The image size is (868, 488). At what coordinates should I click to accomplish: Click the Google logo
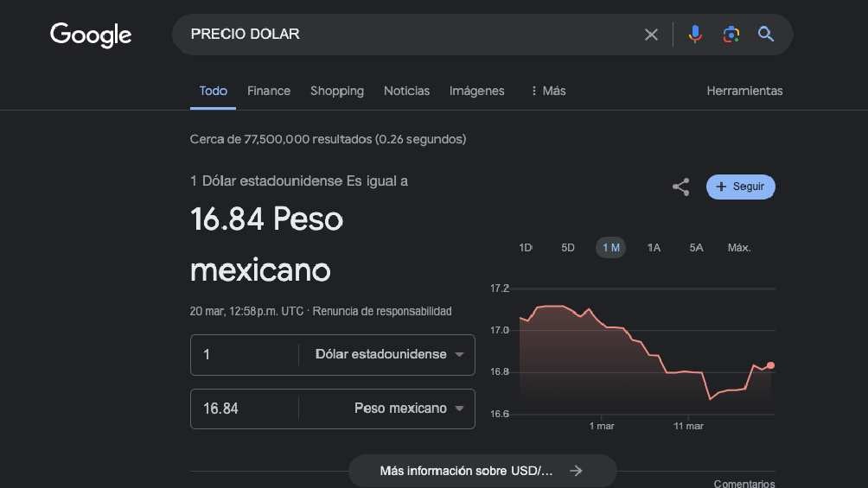91,35
